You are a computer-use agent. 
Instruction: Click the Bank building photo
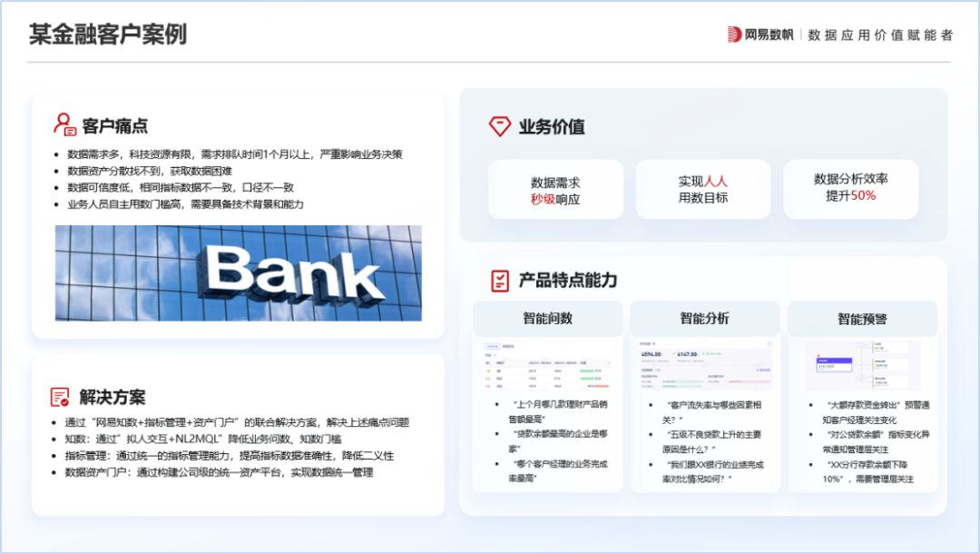pos(238,272)
